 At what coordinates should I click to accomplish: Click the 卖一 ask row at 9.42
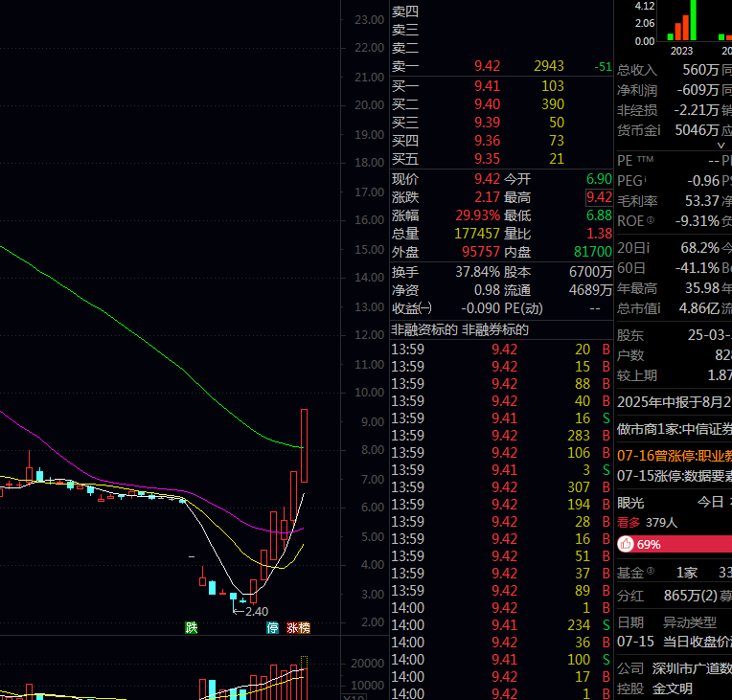[x=501, y=66]
